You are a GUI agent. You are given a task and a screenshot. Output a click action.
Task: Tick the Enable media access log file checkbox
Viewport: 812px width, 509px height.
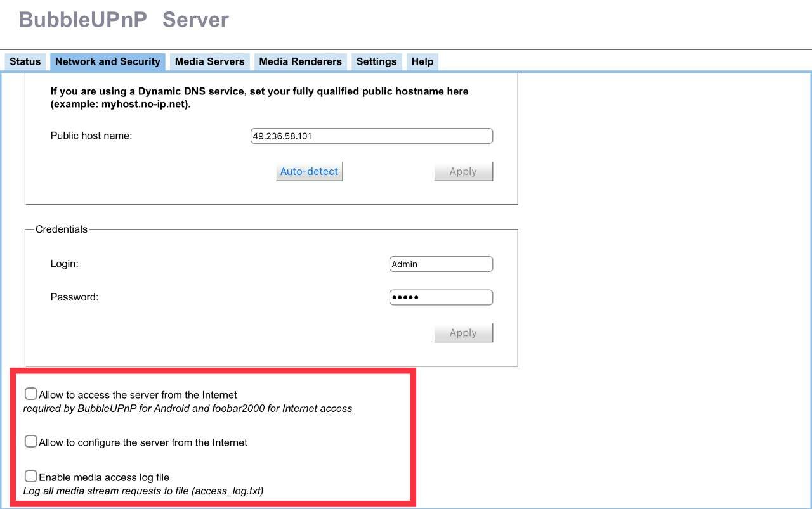(x=30, y=476)
